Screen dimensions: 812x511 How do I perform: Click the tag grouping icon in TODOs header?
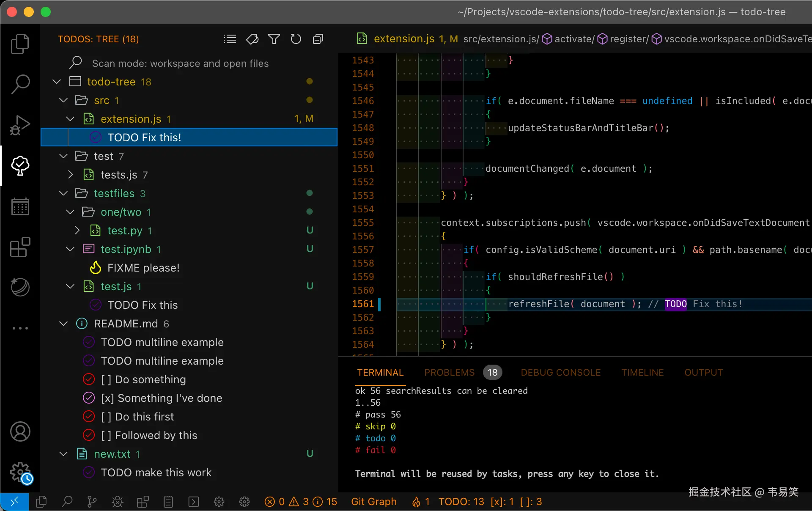pyautogui.click(x=252, y=39)
